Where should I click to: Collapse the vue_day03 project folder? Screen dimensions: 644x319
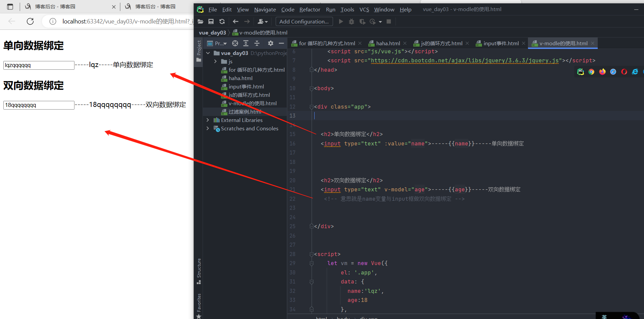[x=208, y=53]
